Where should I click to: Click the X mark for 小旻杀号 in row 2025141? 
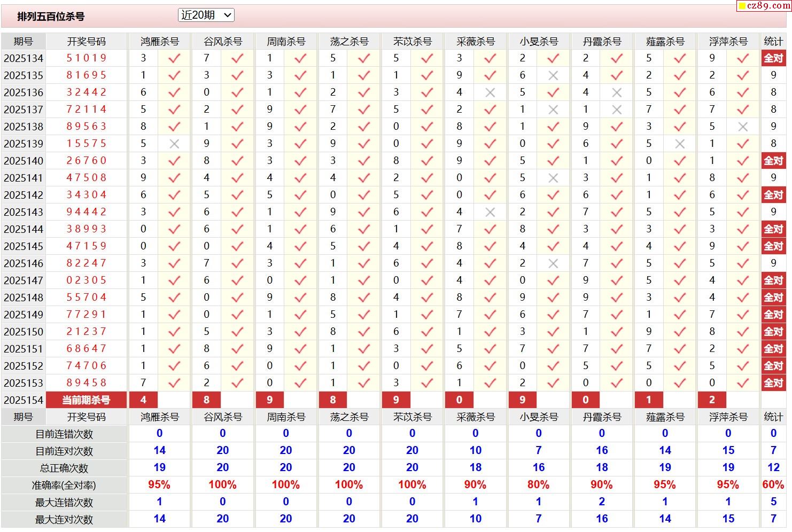click(x=553, y=178)
